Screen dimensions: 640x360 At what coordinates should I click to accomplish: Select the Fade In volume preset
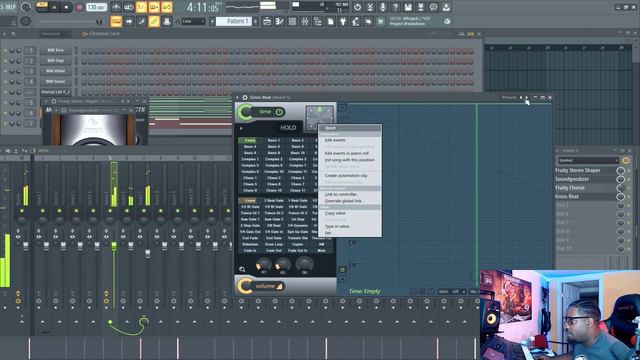pyautogui.click(x=250, y=250)
